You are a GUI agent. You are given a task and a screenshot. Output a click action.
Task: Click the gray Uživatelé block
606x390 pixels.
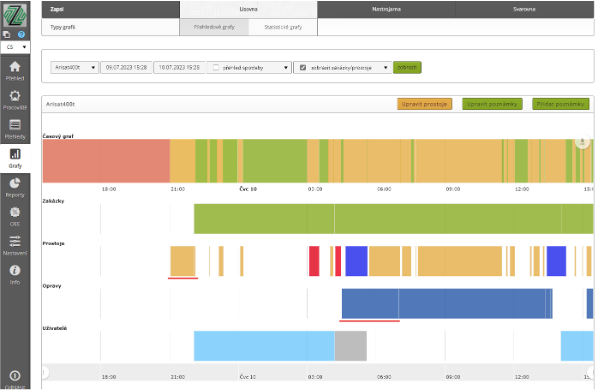pos(351,346)
